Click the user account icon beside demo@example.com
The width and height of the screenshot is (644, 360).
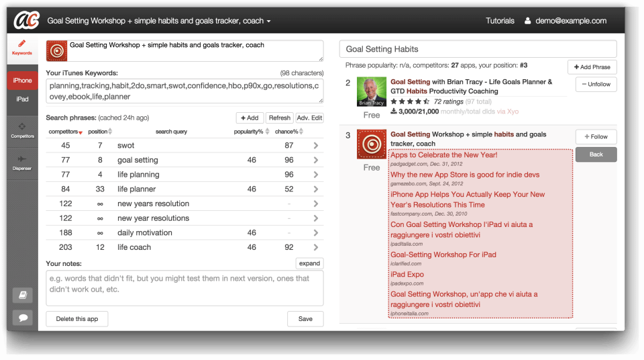pos(527,21)
